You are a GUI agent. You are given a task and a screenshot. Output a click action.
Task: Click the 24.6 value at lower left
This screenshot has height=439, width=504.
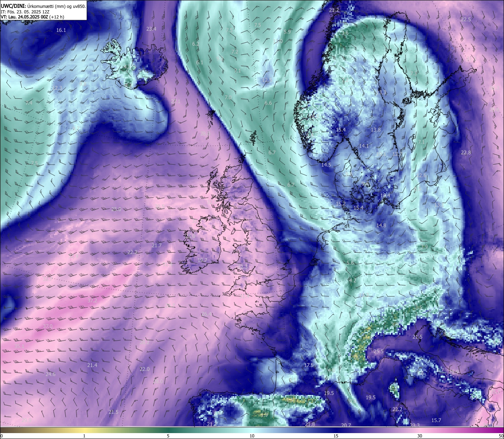50,374
